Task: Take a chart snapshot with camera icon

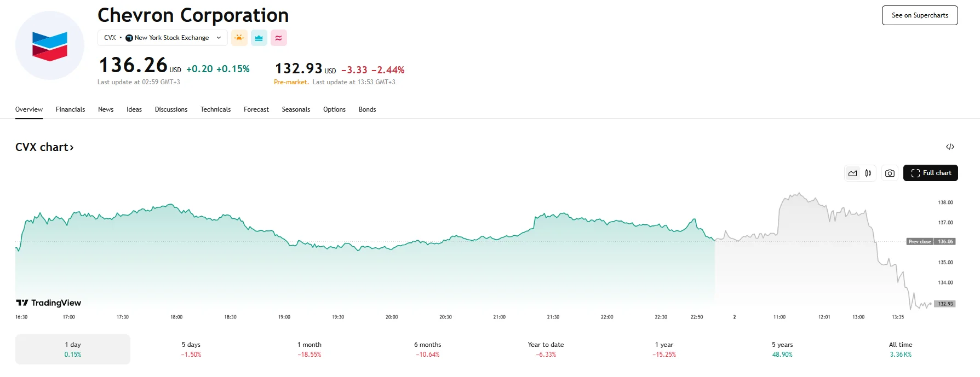Action: (x=890, y=173)
